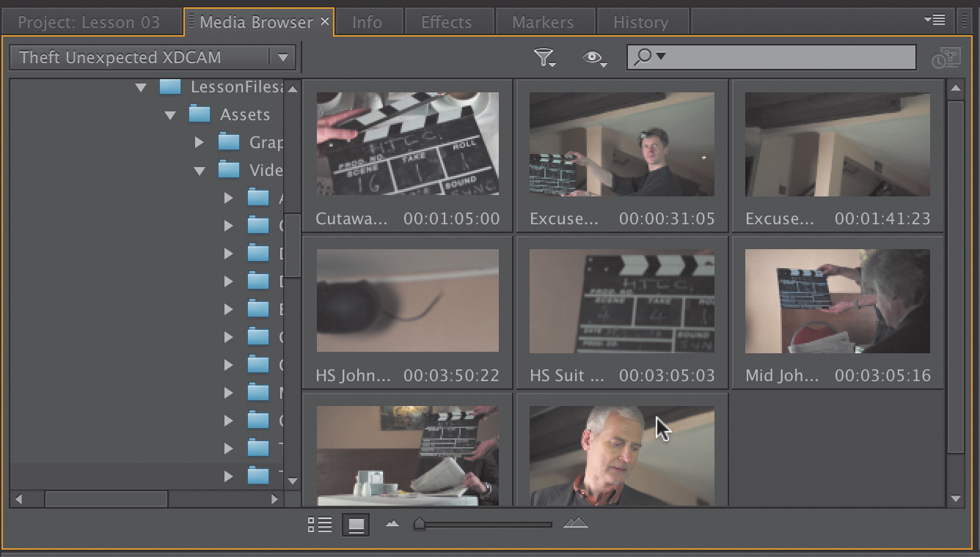Click the thumbnail pane scroll down arrow

click(x=955, y=498)
